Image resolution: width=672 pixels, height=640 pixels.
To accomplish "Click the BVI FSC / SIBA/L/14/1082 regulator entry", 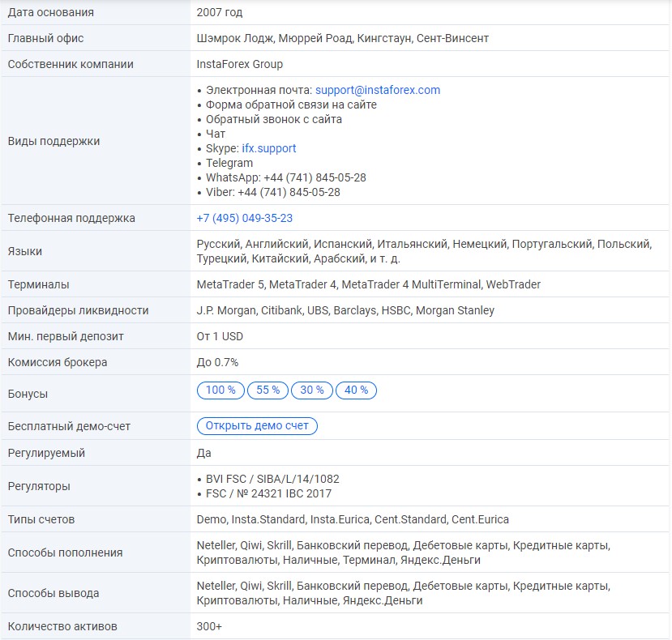I will click(x=272, y=479).
